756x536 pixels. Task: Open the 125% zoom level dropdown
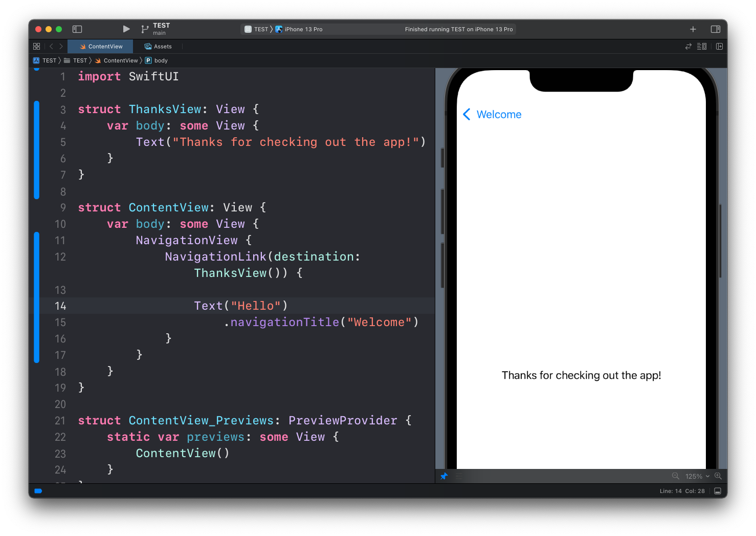(x=697, y=476)
